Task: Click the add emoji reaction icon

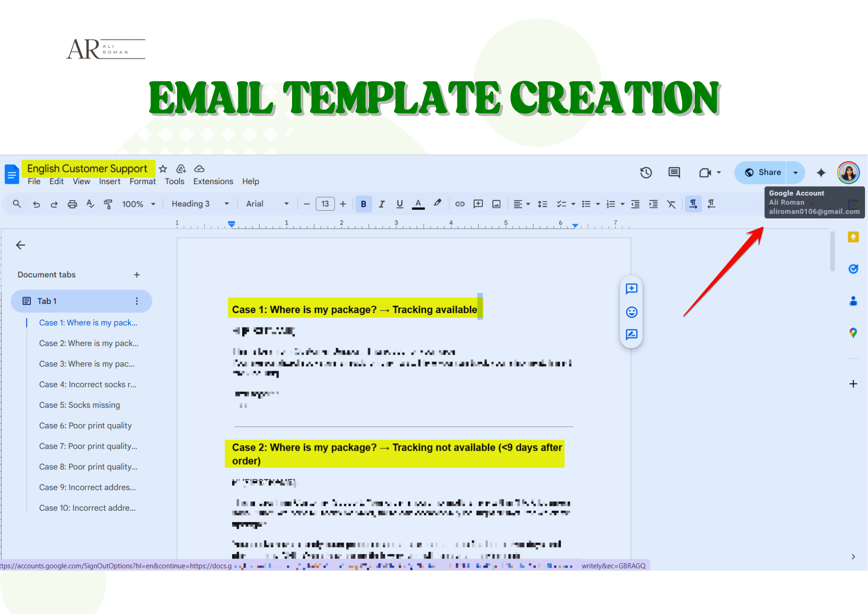Action: pyautogui.click(x=631, y=312)
